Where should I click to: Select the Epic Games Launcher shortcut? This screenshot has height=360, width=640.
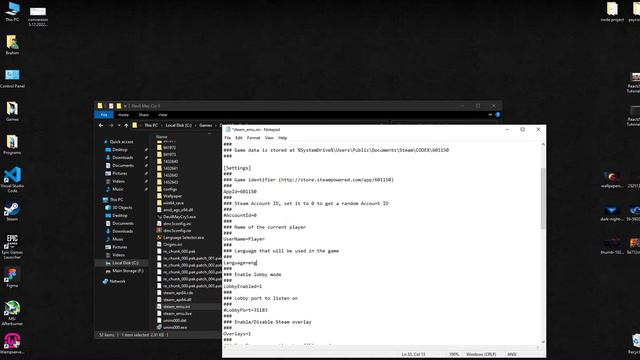(12, 247)
